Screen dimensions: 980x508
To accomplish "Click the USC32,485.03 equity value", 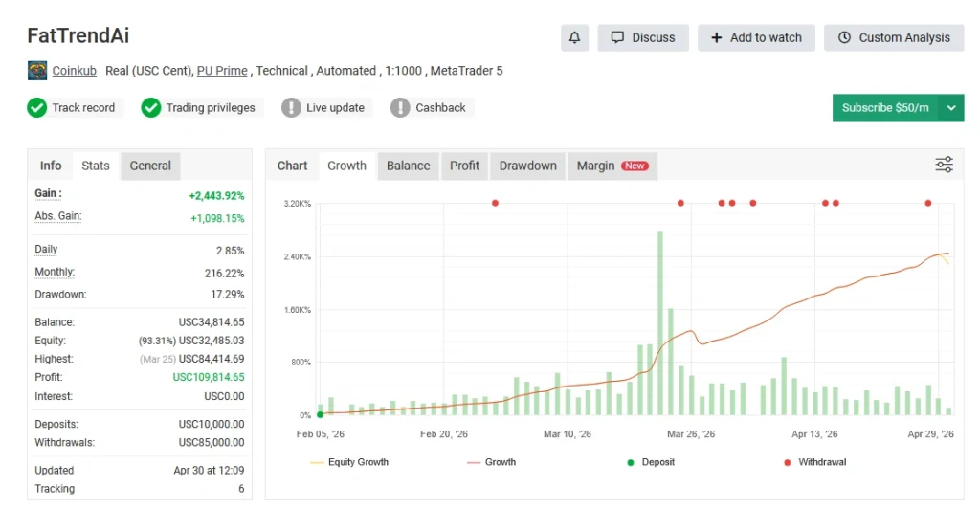I will coord(212,340).
